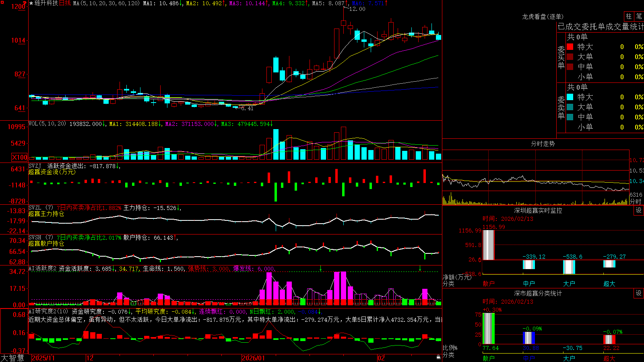644x362 pixels.
Task: Click the teal 大单 sell-order swatch
Action: (570, 107)
